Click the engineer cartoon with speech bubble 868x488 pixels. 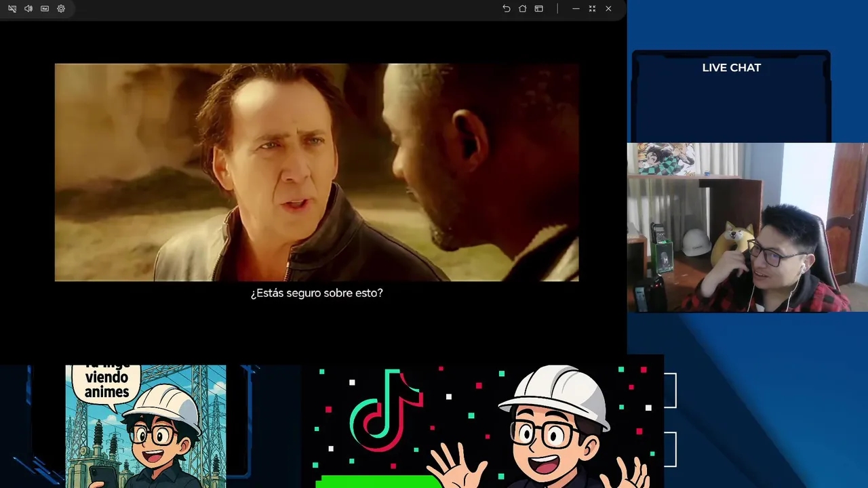pyautogui.click(x=146, y=426)
